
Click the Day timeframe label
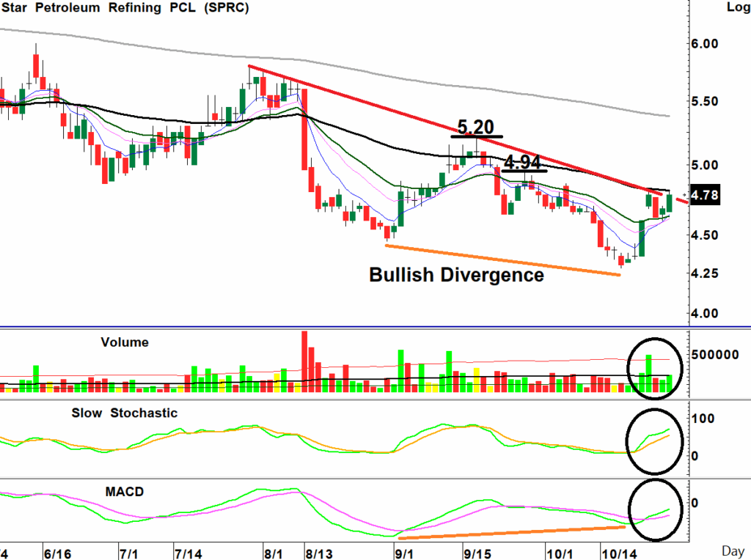click(733, 550)
